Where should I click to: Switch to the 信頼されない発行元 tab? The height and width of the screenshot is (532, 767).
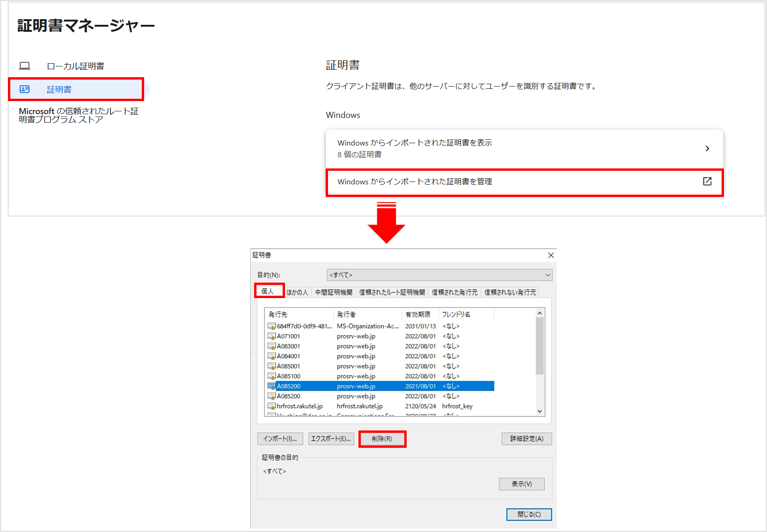click(x=510, y=292)
